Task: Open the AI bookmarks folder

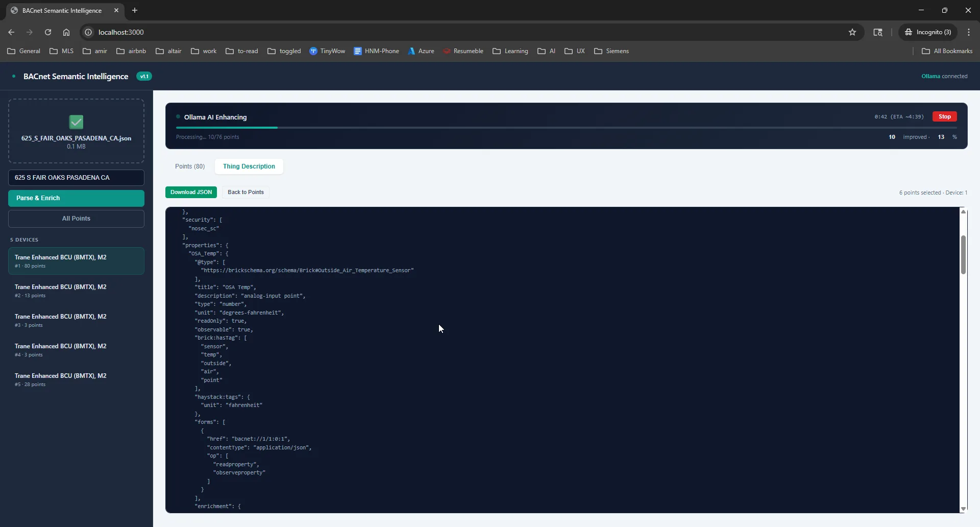Action: (x=547, y=51)
